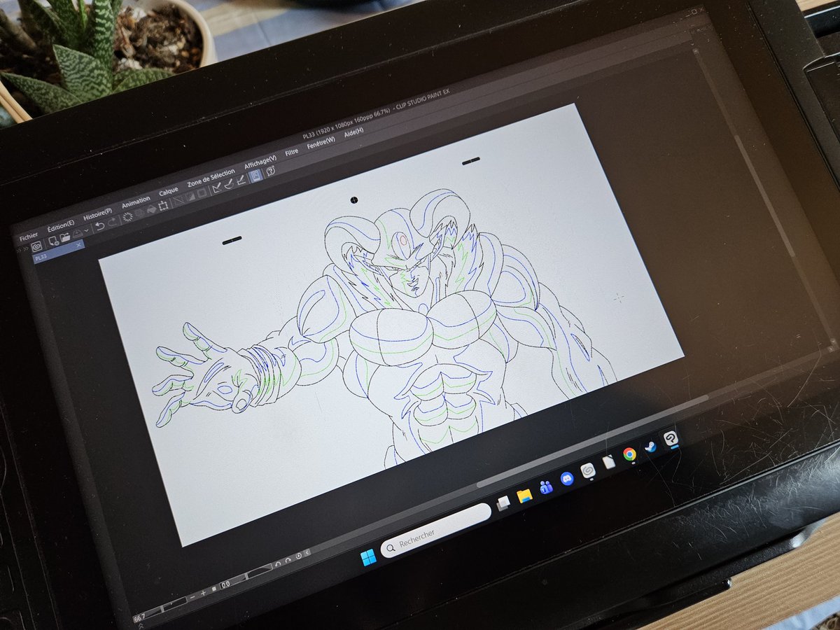Image resolution: width=840 pixels, height=630 pixels.
Task: Click the Clip Studio Paint taskbar icon
Action: coord(671,438)
